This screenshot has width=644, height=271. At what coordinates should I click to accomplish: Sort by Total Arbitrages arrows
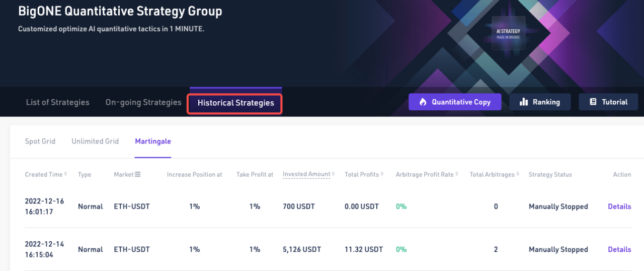tap(518, 174)
